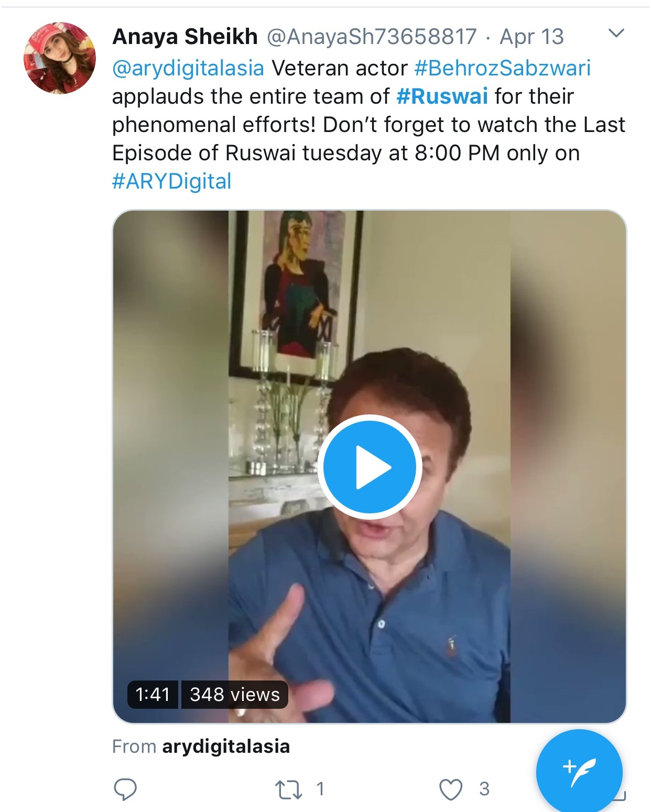Open the tweet body text for details
The width and height of the screenshot is (651, 812).
tap(368, 125)
